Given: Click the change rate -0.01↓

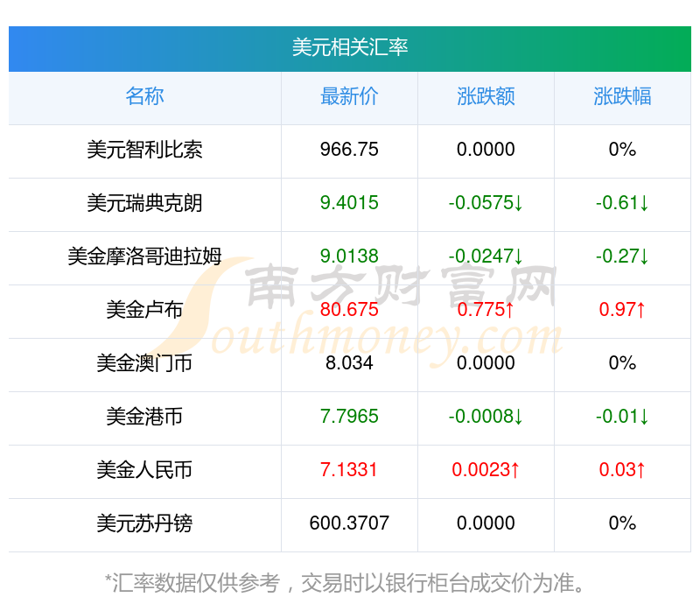Looking at the screenshot, I should (x=622, y=417).
